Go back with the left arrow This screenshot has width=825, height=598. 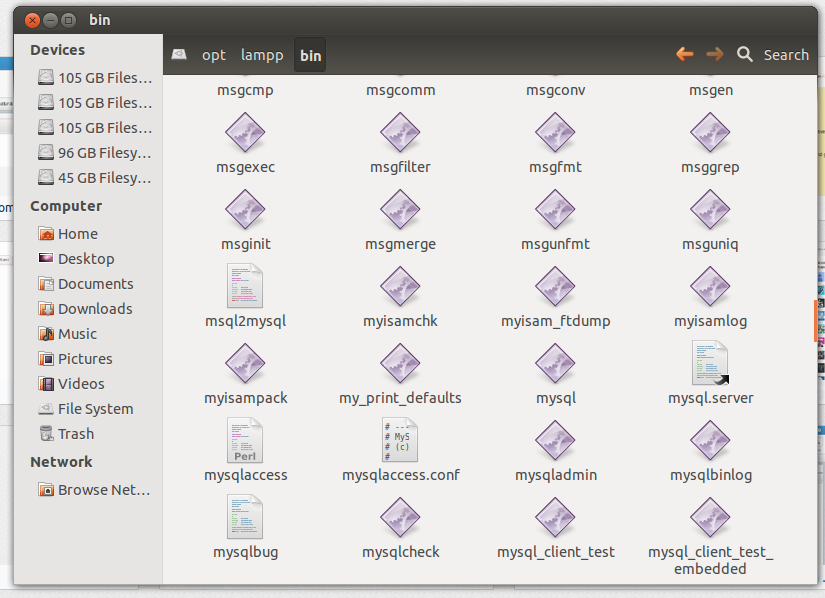[685, 54]
